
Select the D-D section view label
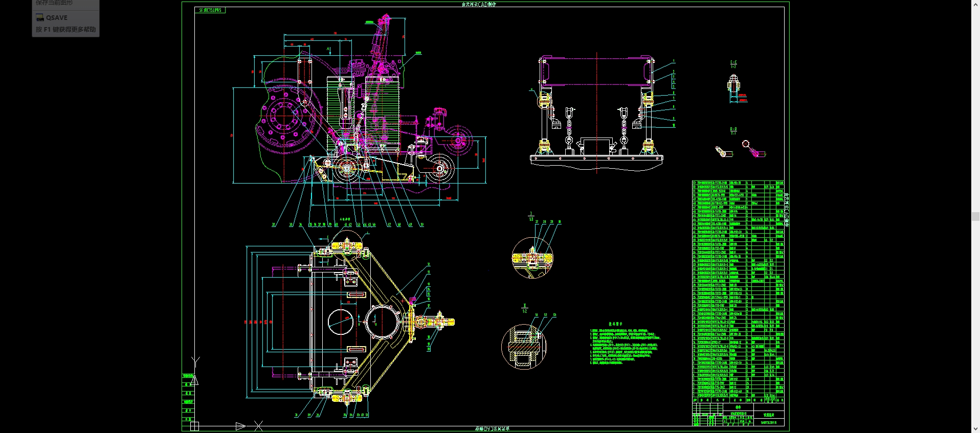click(733, 131)
